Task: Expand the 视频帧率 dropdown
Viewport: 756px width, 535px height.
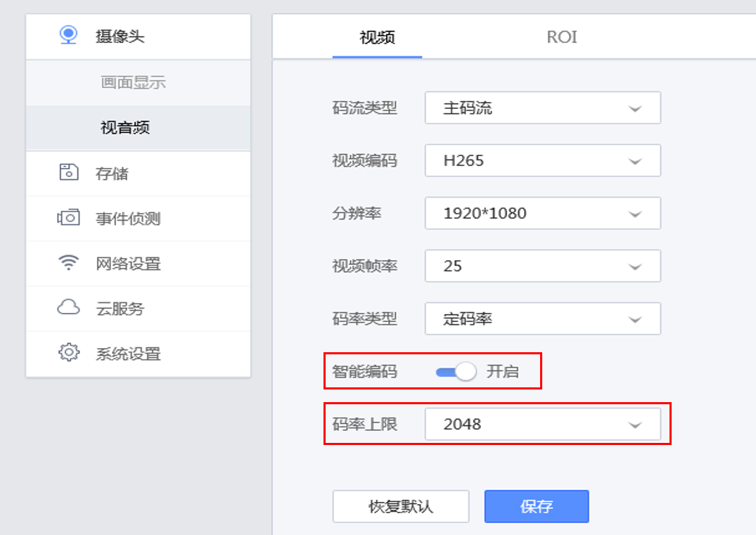Action: tap(542, 266)
